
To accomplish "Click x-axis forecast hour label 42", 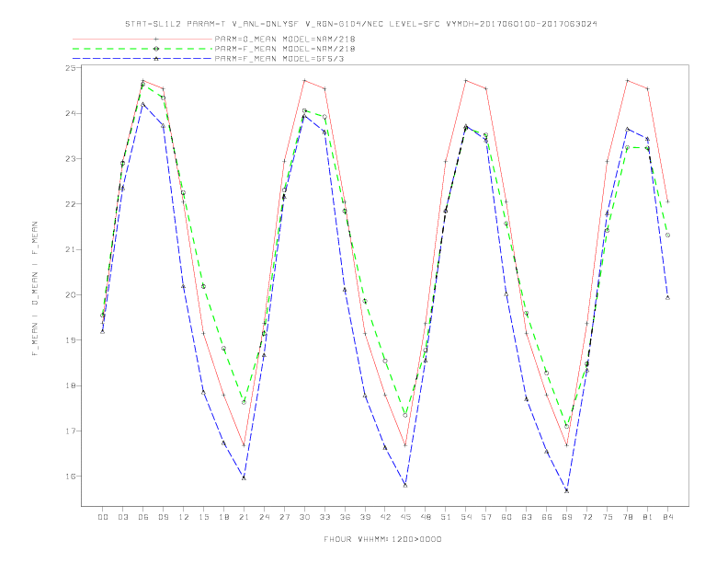I will 385,517.
